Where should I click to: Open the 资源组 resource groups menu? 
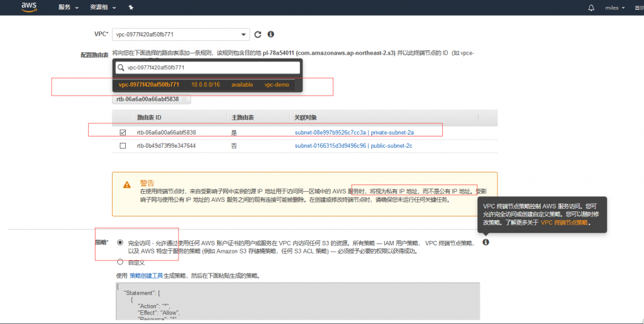(101, 8)
